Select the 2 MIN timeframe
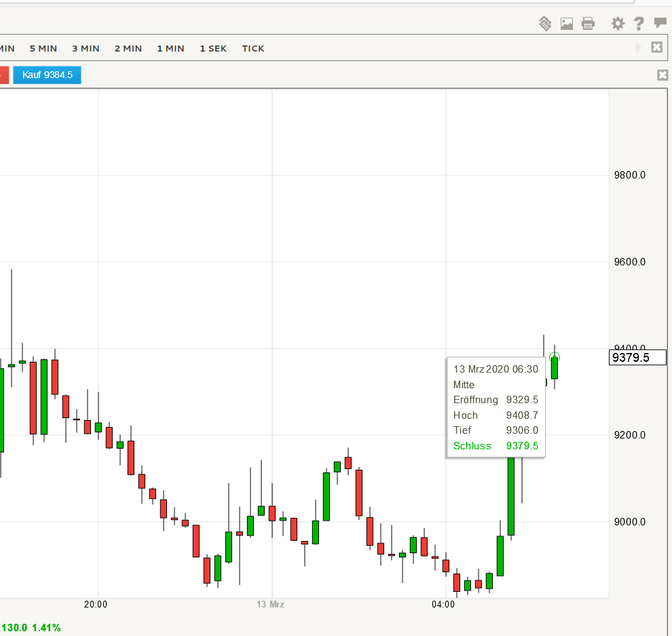This screenshot has height=636, width=672. pyautogui.click(x=128, y=48)
